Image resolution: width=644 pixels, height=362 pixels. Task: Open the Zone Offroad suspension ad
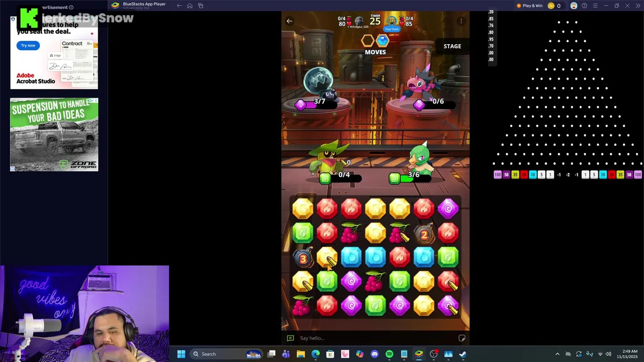click(54, 135)
